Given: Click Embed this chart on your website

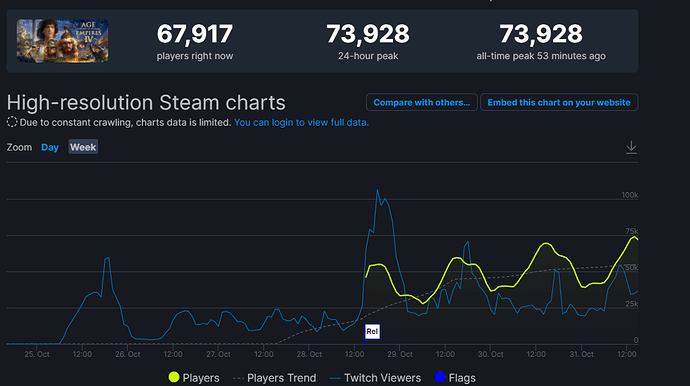Looking at the screenshot, I should (x=559, y=102).
